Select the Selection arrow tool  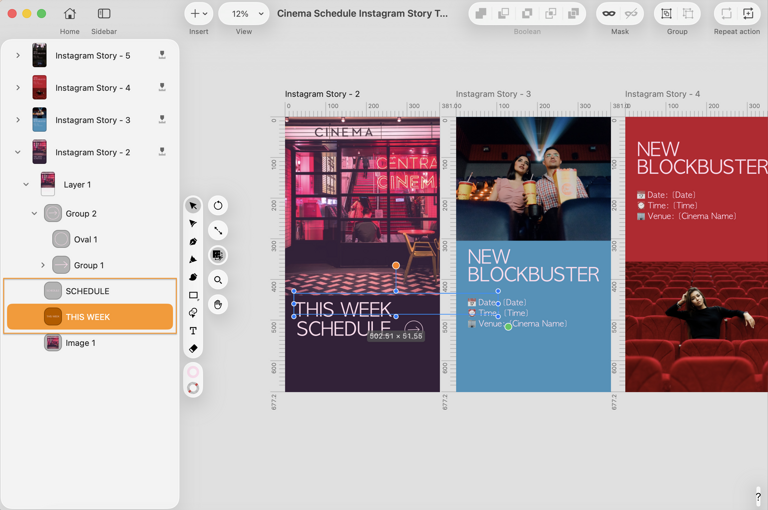click(193, 206)
